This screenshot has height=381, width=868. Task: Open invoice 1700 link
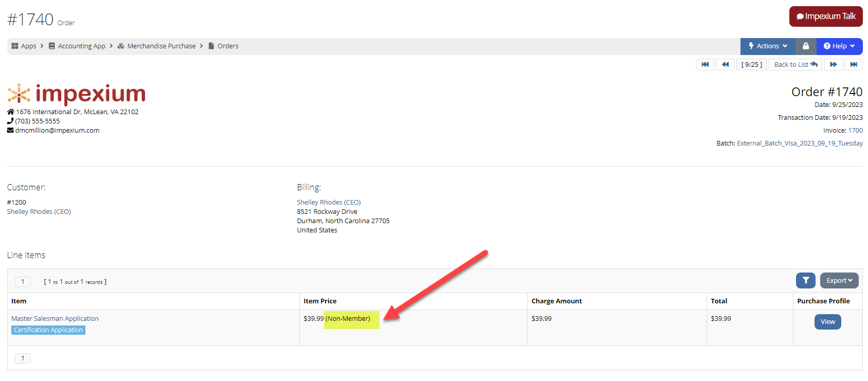pyautogui.click(x=855, y=131)
